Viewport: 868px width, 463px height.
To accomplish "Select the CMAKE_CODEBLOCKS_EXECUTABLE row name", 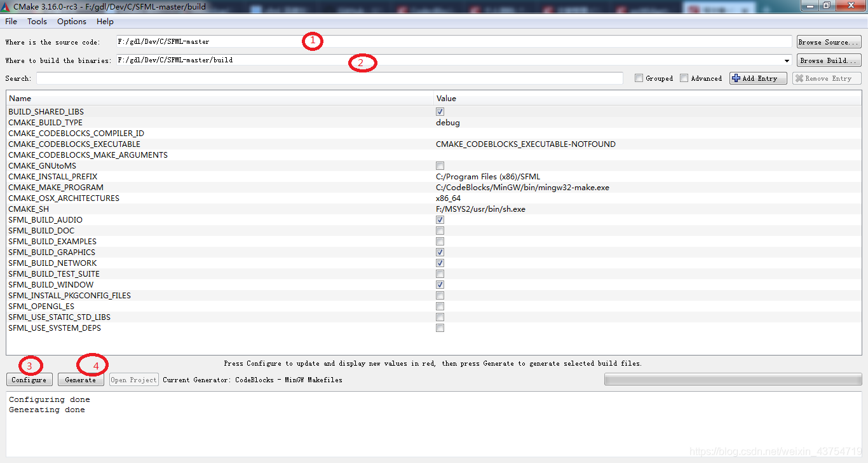I will point(74,144).
